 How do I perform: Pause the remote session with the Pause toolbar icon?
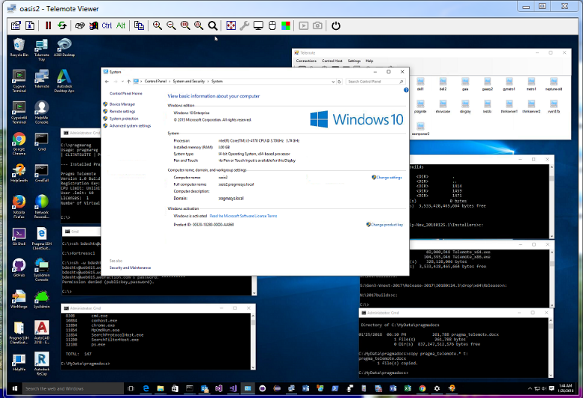coord(48,26)
